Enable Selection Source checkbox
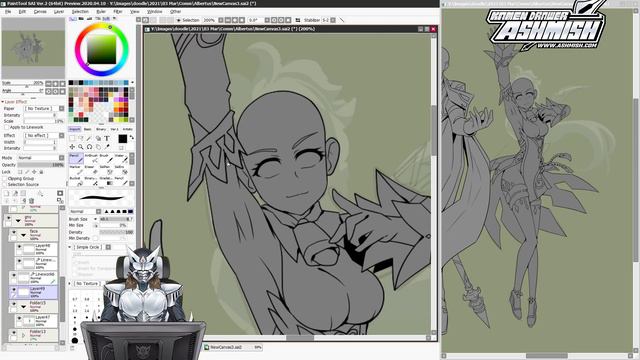This screenshot has height=360, width=640. (5, 184)
